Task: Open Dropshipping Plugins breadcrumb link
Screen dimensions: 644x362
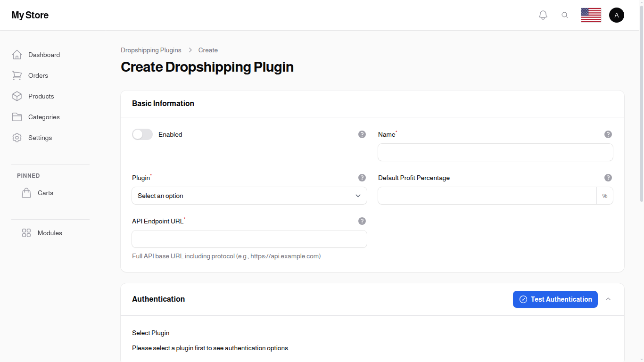Action: click(151, 50)
